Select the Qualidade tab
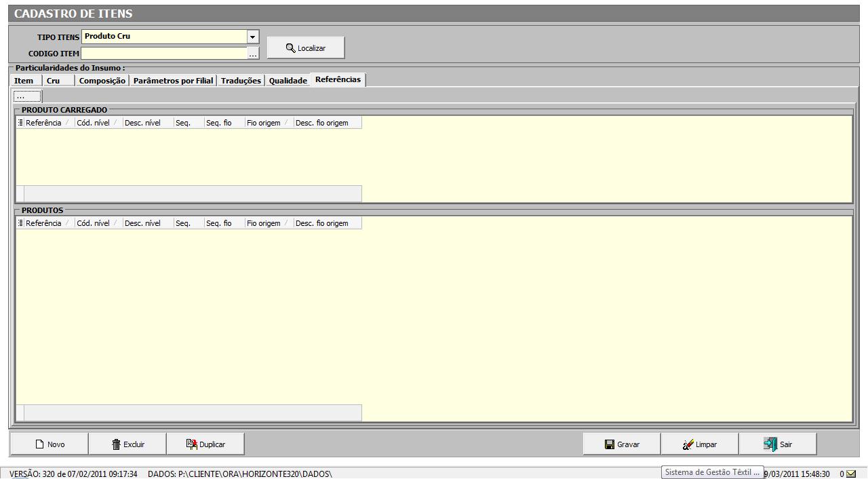868x479 pixels. [288, 81]
